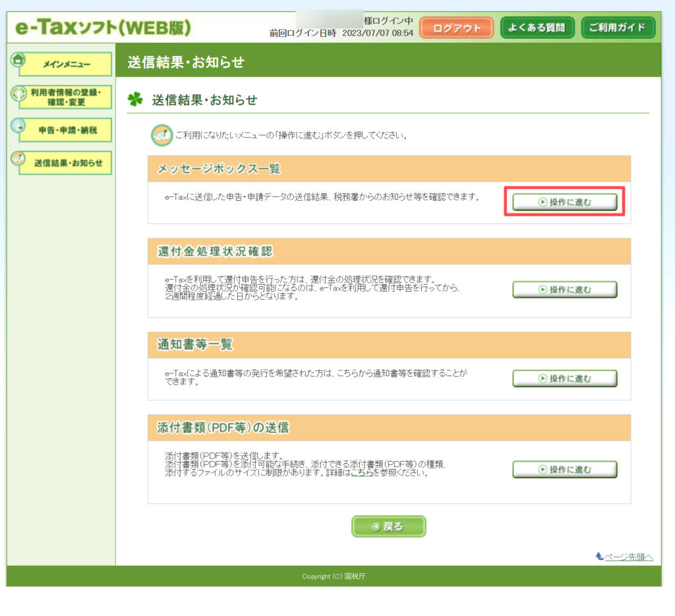
Task: Open 利用者情報の登録・確認・変更 menu
Action: [x=66, y=98]
